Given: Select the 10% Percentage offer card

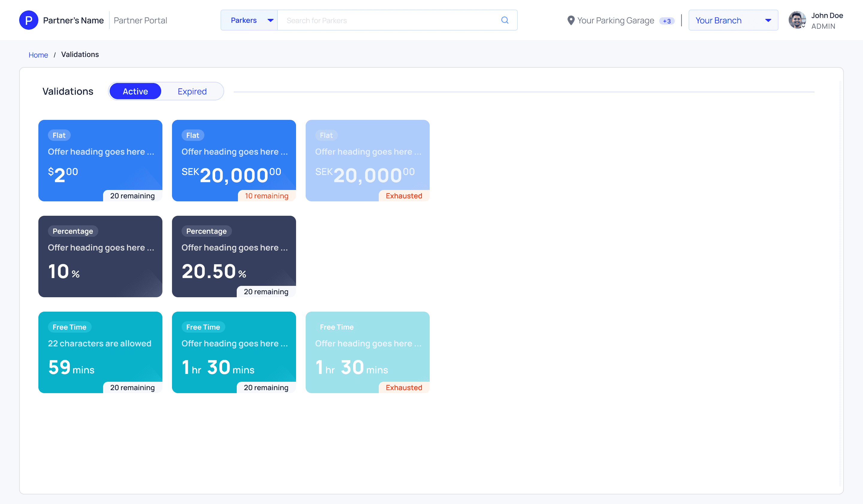Looking at the screenshot, I should [100, 256].
